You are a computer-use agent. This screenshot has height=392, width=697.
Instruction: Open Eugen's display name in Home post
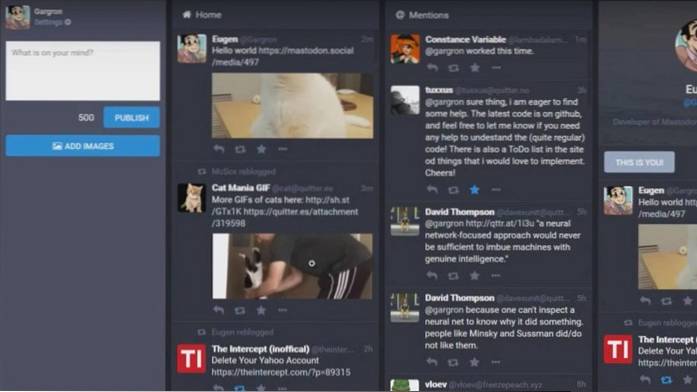tap(225, 39)
